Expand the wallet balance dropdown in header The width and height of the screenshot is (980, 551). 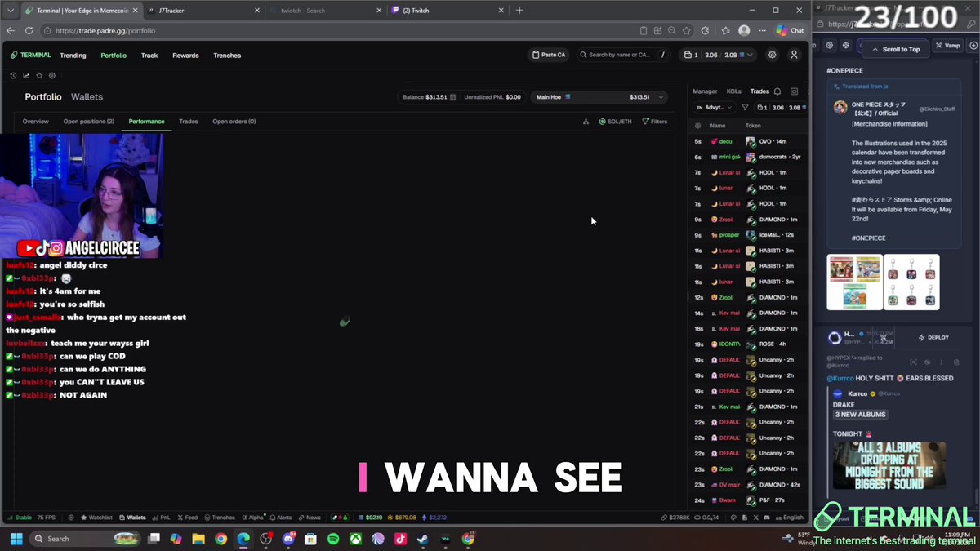click(718, 55)
